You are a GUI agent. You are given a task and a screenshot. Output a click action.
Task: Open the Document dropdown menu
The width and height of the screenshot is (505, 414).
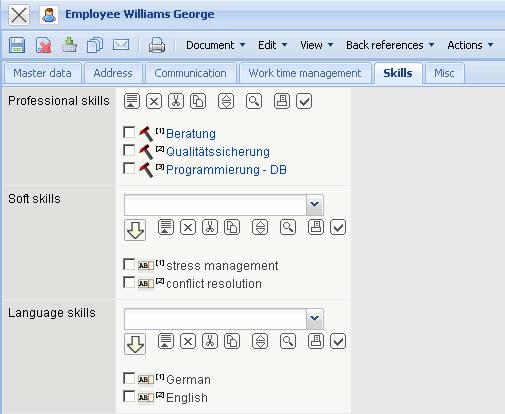[215, 45]
